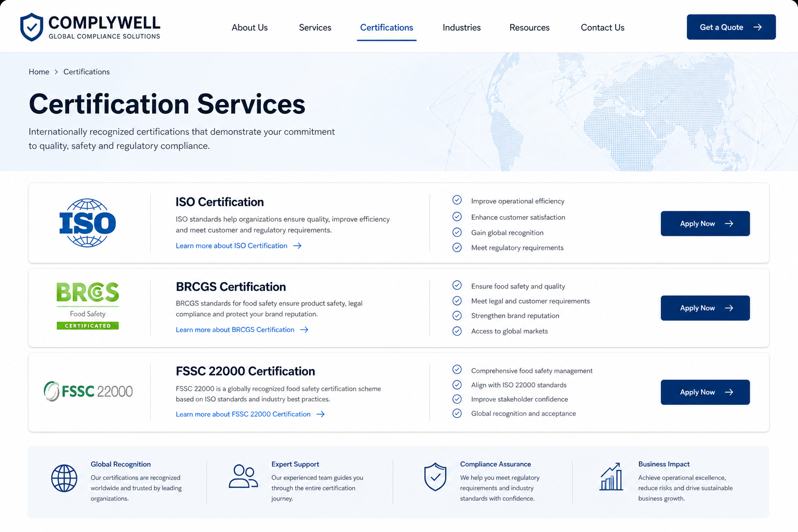Open Learn more about ISO Certification link
Image resolution: width=798 pixels, height=532 pixels.
238,246
